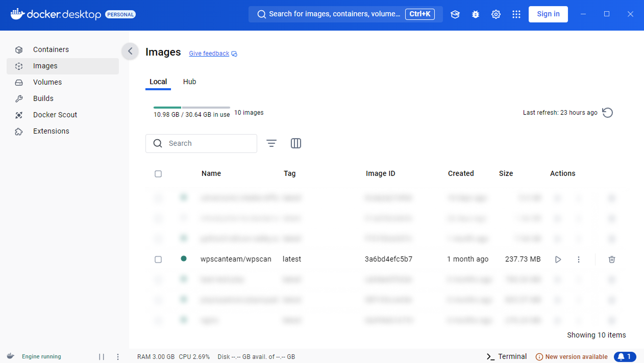Report a bug via the bug icon
This screenshot has height=363, width=644.
pyautogui.click(x=475, y=14)
